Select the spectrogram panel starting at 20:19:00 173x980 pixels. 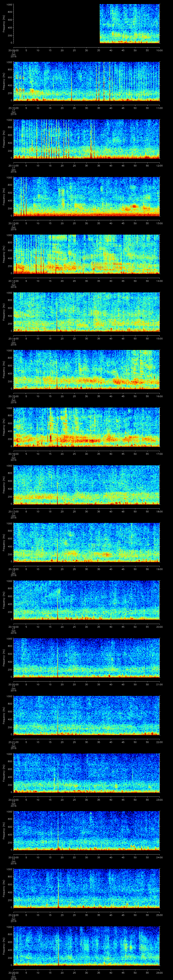[87, 600]
